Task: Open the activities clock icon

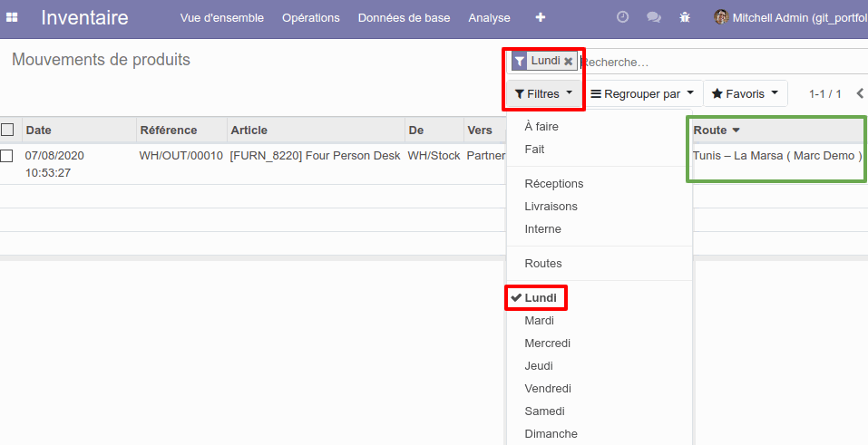Action: click(x=623, y=17)
